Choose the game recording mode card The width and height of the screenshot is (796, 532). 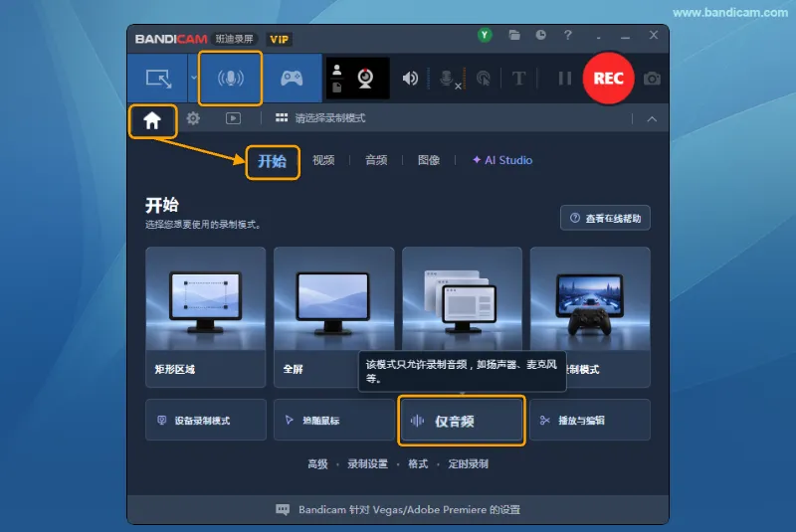click(590, 317)
